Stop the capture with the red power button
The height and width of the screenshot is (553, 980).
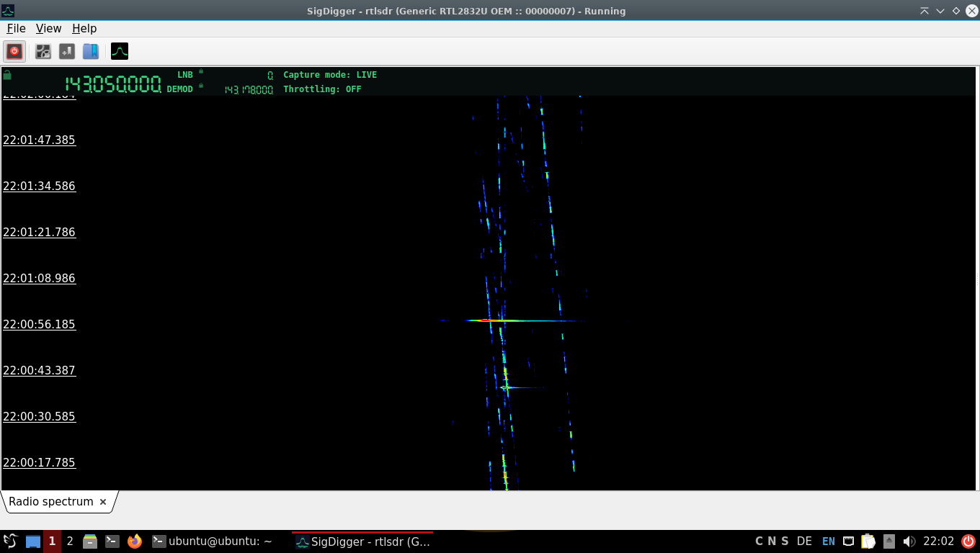point(14,51)
